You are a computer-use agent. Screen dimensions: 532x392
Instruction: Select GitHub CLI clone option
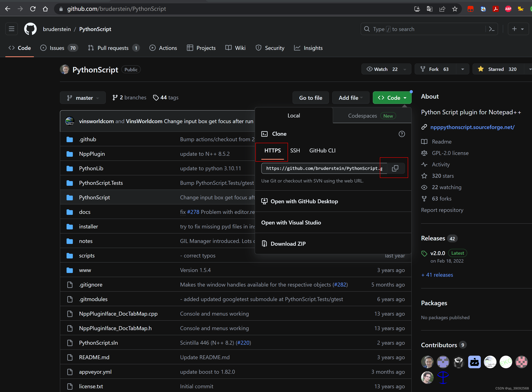pyautogui.click(x=322, y=150)
